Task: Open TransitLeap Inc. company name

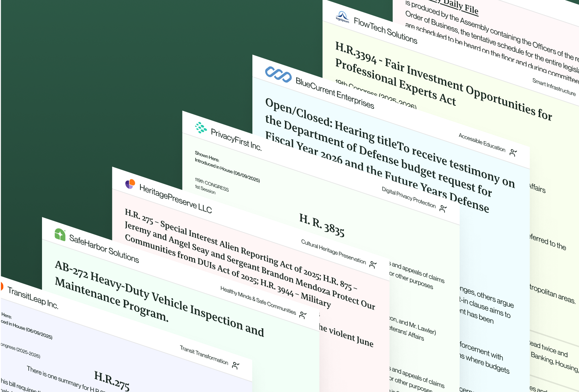Action: pyautogui.click(x=33, y=297)
